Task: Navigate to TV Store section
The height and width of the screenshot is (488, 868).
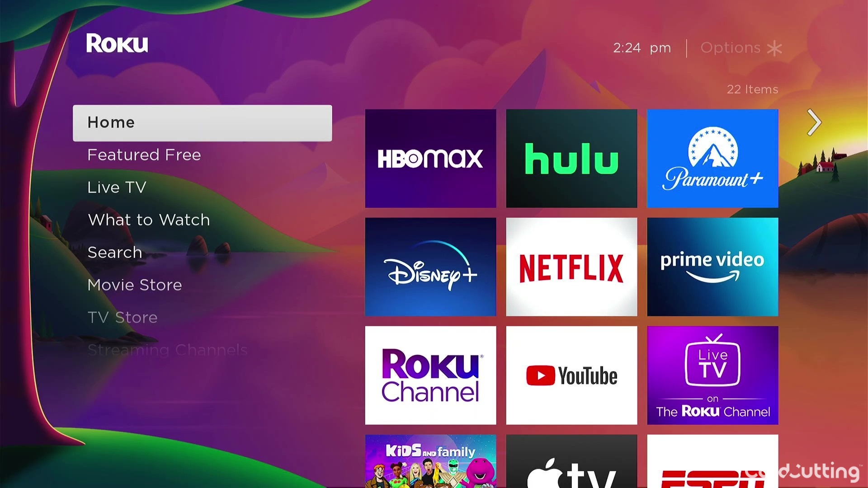Action: point(122,317)
